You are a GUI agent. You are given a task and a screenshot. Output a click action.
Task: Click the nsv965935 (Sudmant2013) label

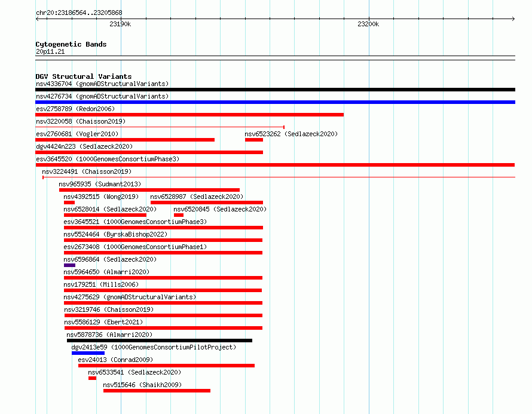[x=100, y=184]
